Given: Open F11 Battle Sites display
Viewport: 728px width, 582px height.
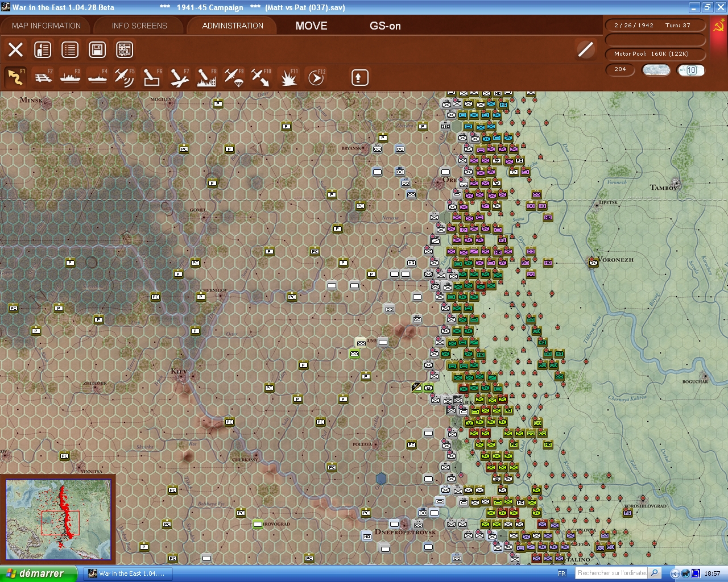Looking at the screenshot, I should pyautogui.click(x=288, y=77).
